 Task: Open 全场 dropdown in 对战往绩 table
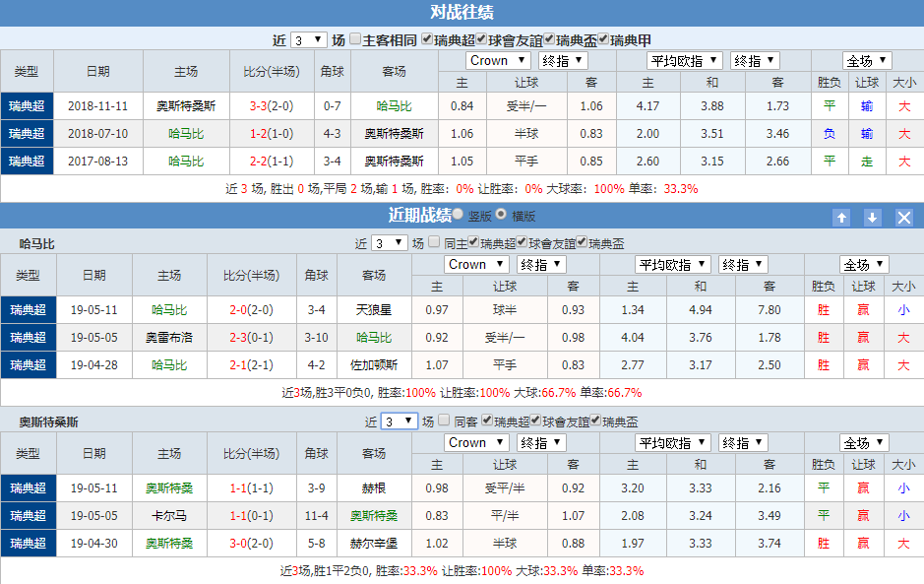tap(867, 61)
